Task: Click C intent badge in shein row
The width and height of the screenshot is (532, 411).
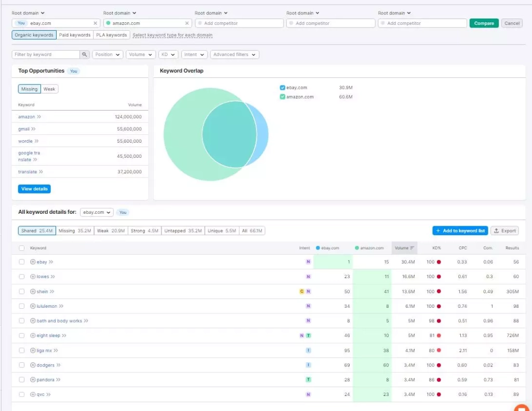Action: click(302, 292)
